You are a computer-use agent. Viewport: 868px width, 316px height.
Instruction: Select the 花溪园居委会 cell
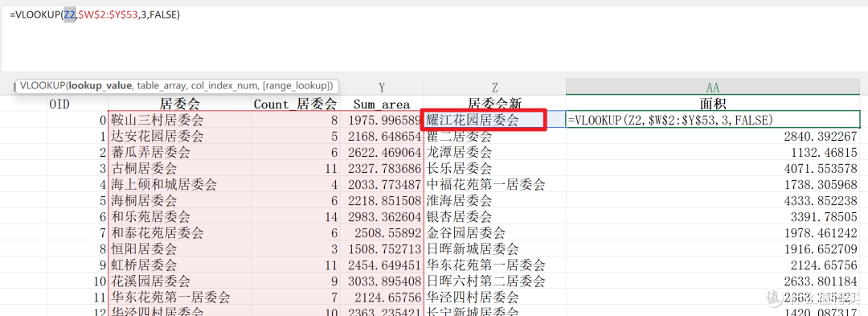[x=179, y=281]
